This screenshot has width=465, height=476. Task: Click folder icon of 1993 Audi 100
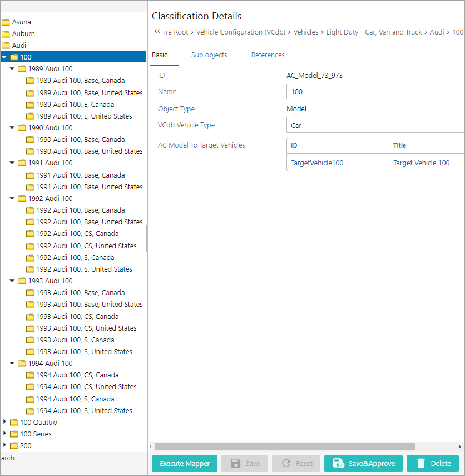[x=22, y=281]
